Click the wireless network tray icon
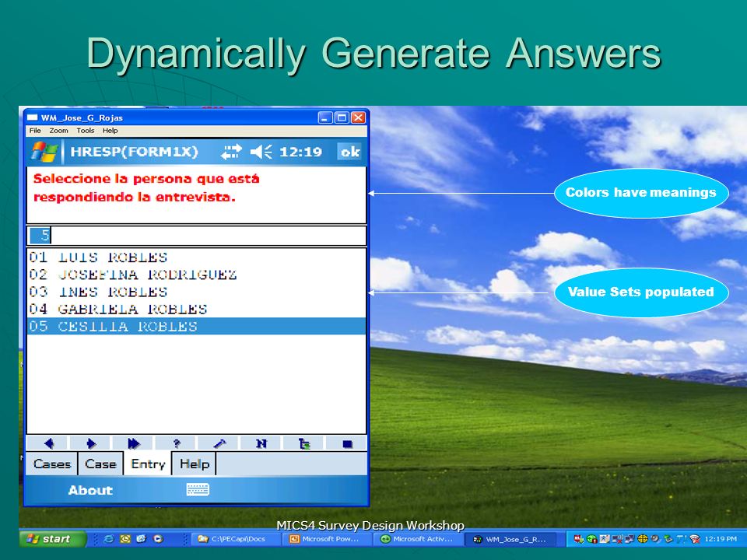 click(694, 539)
